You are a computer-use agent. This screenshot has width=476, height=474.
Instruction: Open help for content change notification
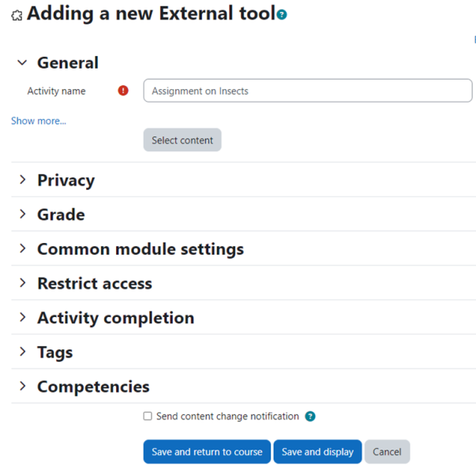[310, 416]
